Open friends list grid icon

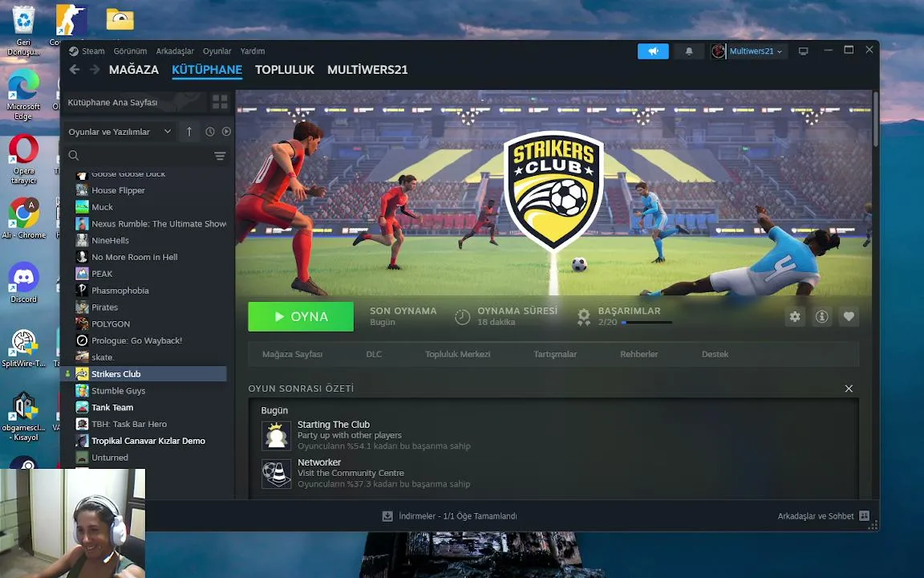[x=864, y=515]
